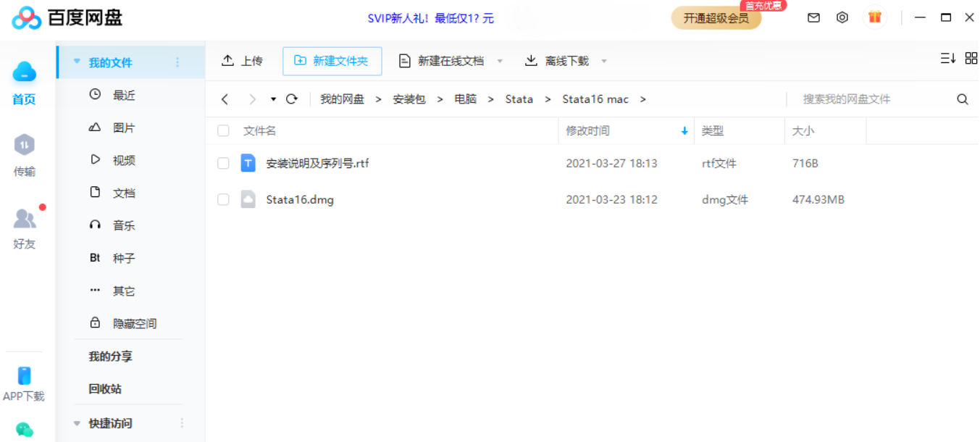Click the 离线下载 button

557,61
